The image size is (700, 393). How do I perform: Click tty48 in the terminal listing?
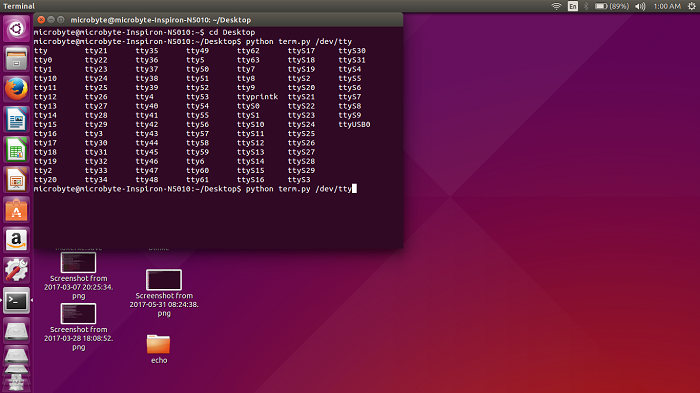tap(147, 180)
